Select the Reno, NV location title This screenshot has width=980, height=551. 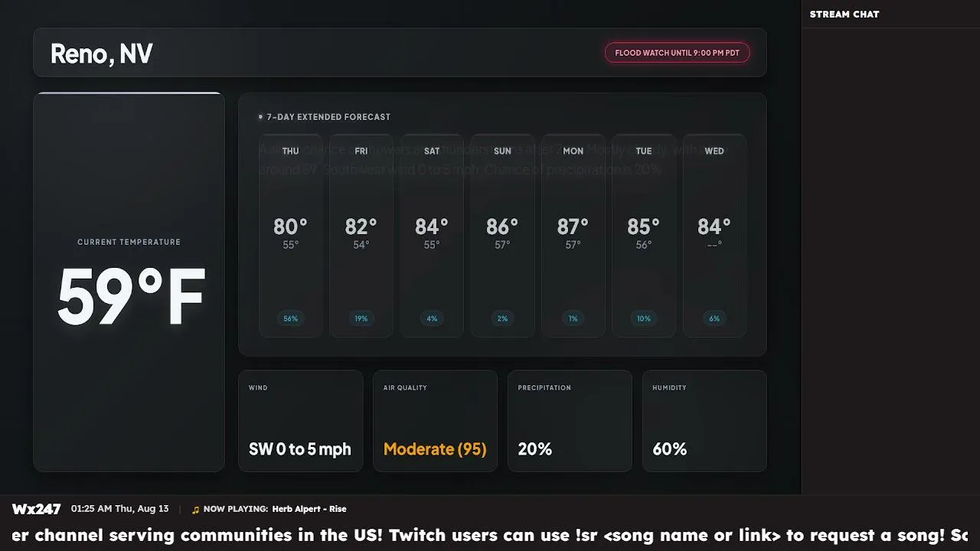pos(101,54)
